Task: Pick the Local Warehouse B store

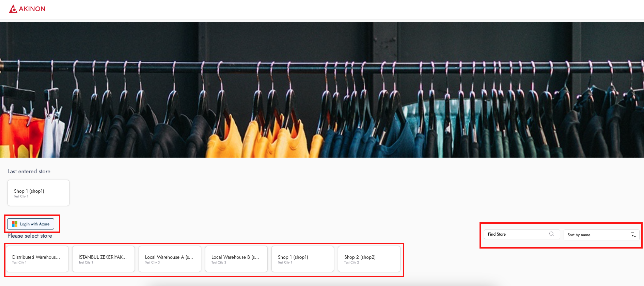Action: tap(236, 259)
